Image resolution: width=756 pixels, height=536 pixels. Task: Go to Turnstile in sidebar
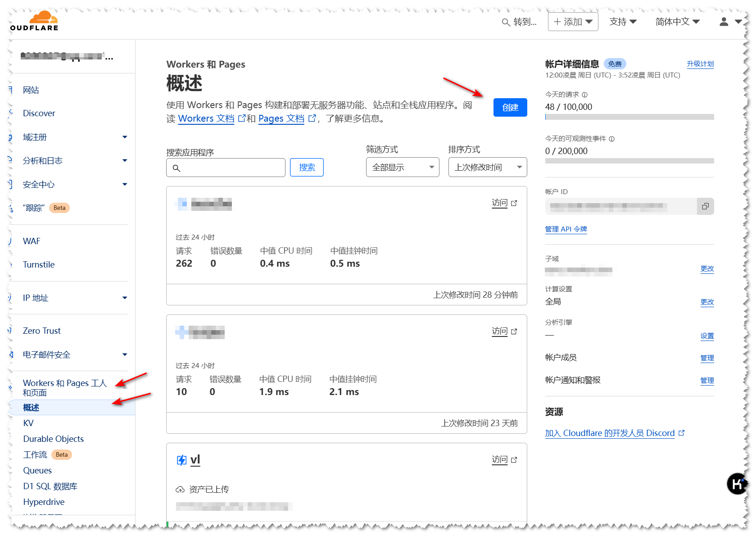(x=39, y=264)
